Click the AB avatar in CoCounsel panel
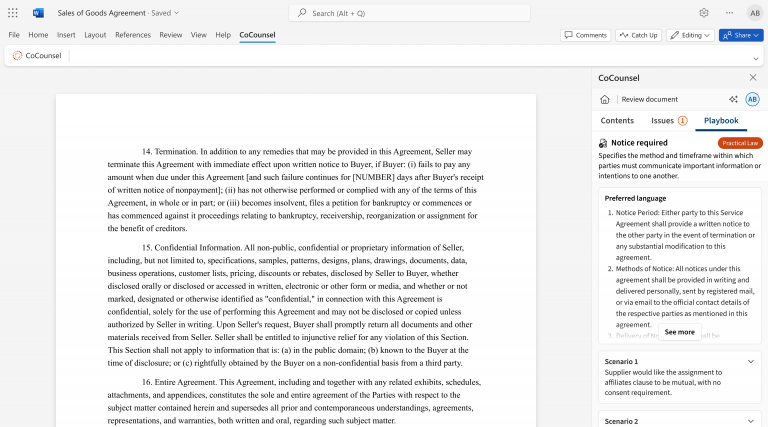 coord(752,99)
